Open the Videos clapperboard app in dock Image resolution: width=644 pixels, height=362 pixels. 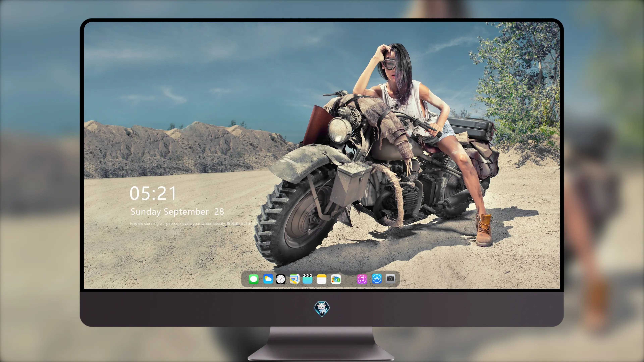pos(308,279)
